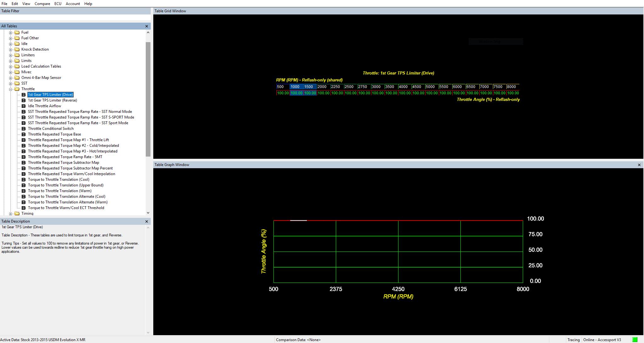Close the Table Description panel

click(146, 221)
